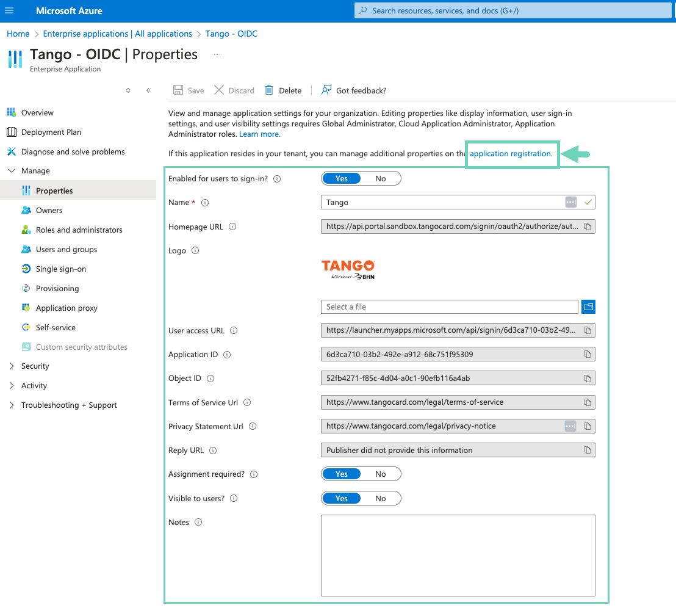
Task: Click inside the Notes text area
Action: 458,555
